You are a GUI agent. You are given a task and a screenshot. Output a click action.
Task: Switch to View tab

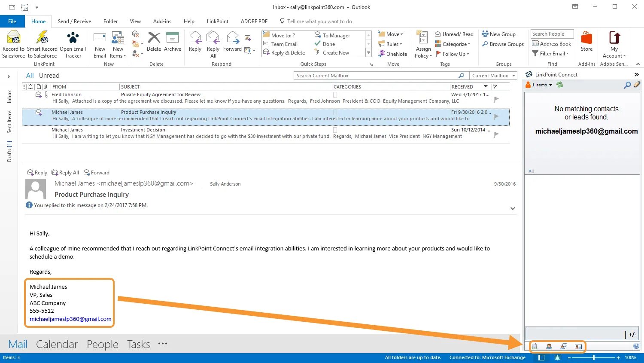coord(135,21)
